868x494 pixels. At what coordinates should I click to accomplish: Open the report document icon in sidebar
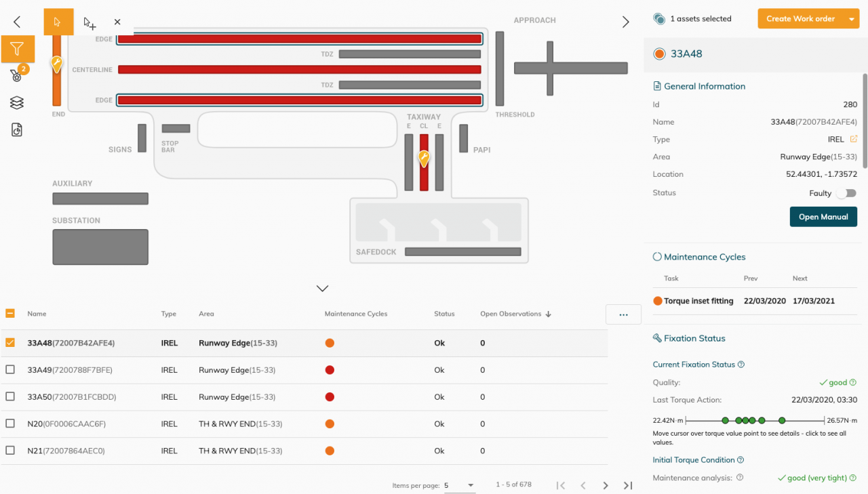(17, 129)
